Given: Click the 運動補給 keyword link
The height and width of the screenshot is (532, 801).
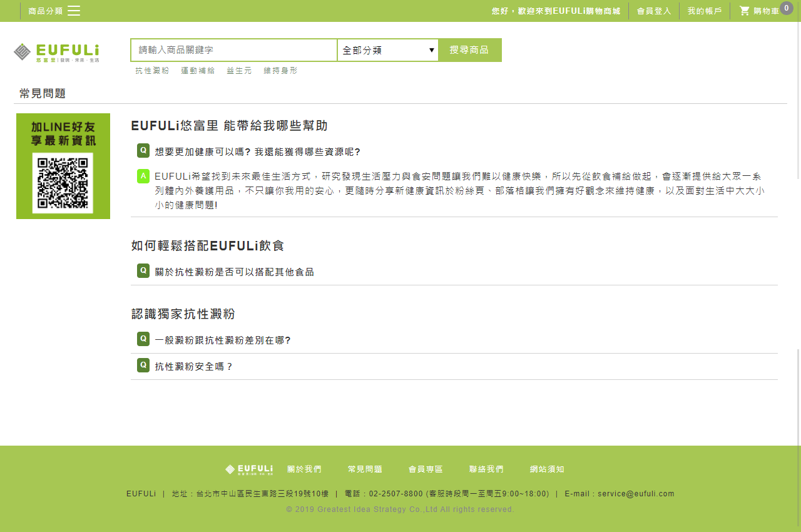Looking at the screenshot, I should 198,71.
